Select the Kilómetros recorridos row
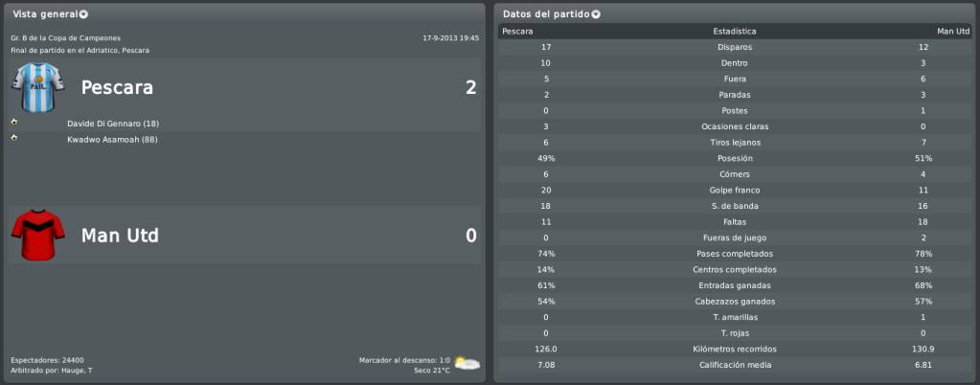Screen dimensions: 980x385 point(735,350)
